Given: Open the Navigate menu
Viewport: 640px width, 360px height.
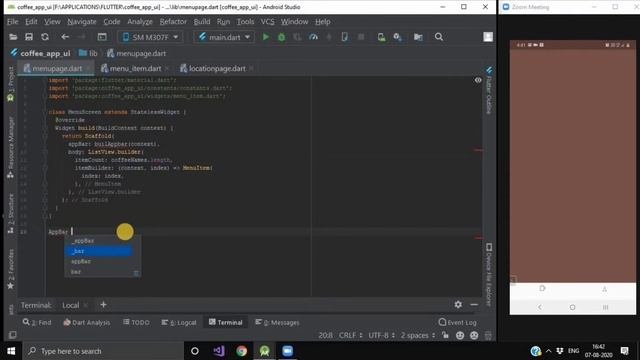Looking at the screenshot, I should (82, 22).
